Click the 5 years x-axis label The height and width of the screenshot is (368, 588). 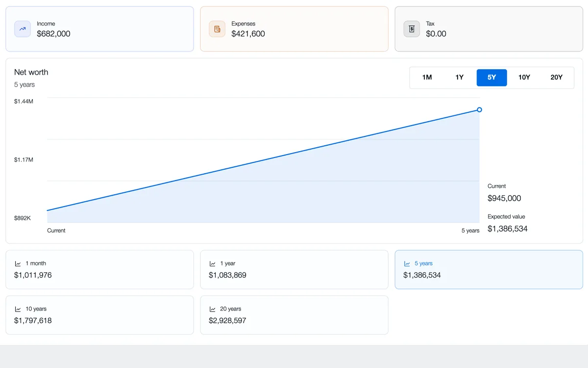[470, 231]
